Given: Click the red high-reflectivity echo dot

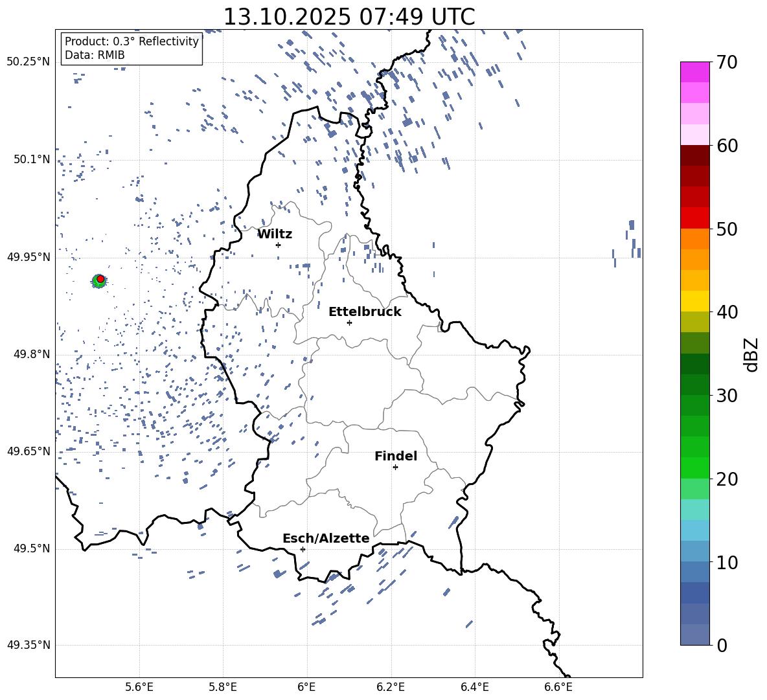Looking at the screenshot, I should [100, 278].
